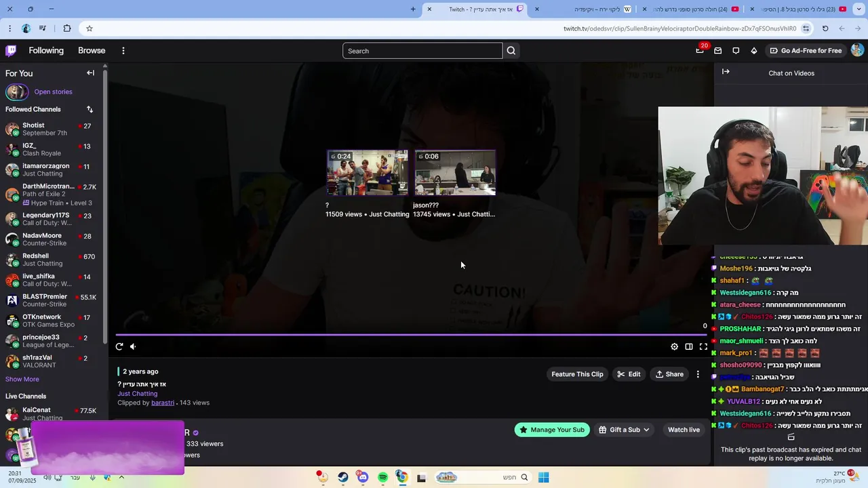This screenshot has height=488, width=868.
Task: Click the browser address bar URL
Action: pyautogui.click(x=679, y=28)
